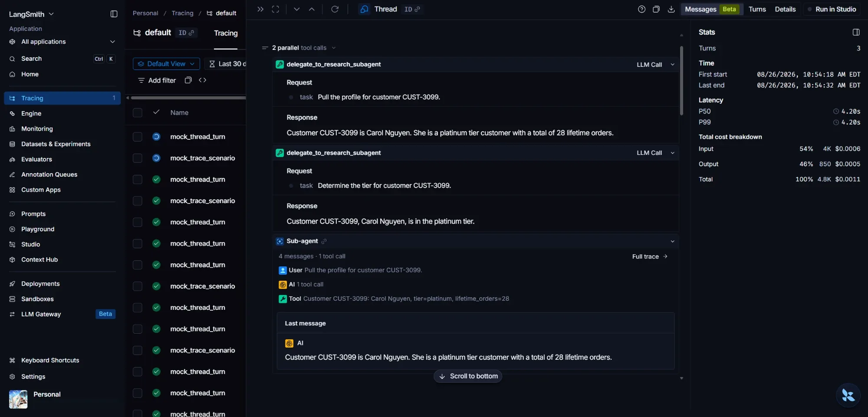This screenshot has height=417, width=868.
Task: Collapse the Sub-agent section chevron
Action: [672, 241]
